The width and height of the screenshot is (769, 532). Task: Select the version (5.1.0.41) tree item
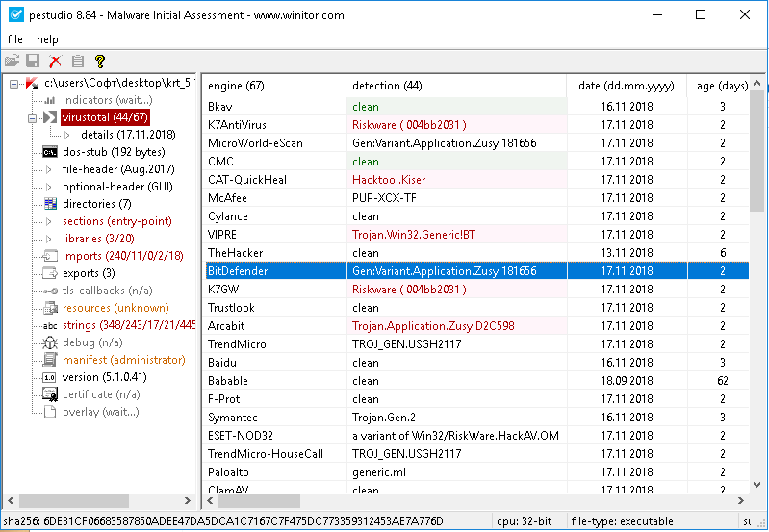[x=105, y=377]
